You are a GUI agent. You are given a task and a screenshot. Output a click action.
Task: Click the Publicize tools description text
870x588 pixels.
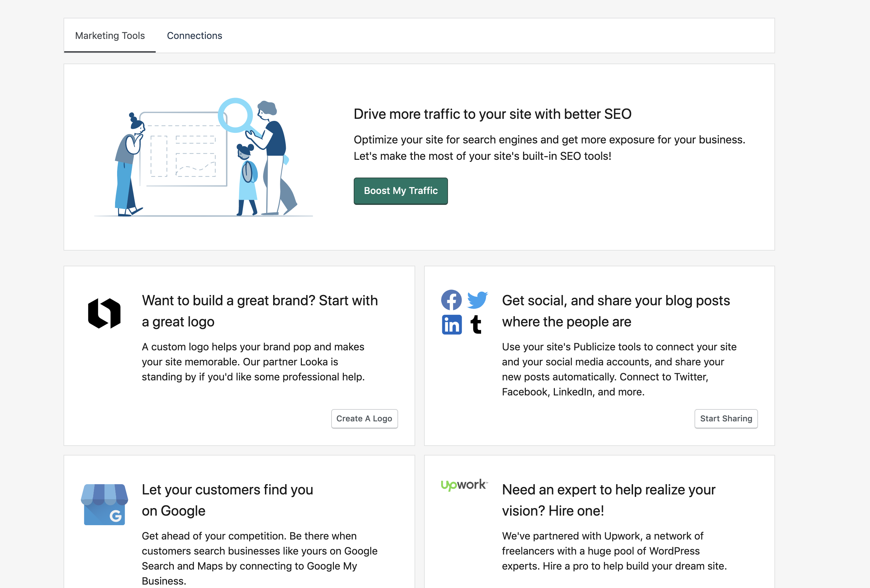619,369
